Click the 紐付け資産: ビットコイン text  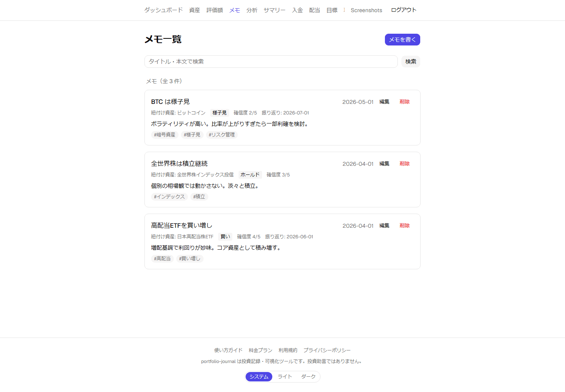[178, 113]
